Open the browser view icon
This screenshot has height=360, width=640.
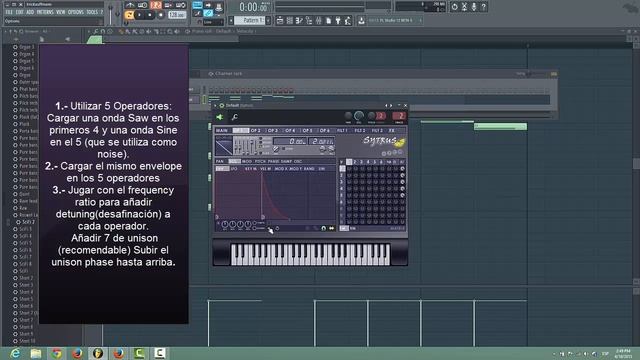[309, 20]
